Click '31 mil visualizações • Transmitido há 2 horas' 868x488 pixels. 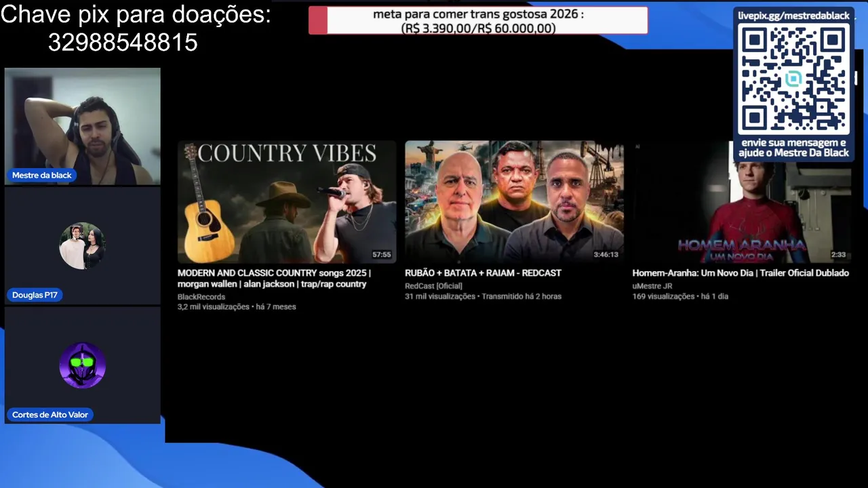(483, 296)
